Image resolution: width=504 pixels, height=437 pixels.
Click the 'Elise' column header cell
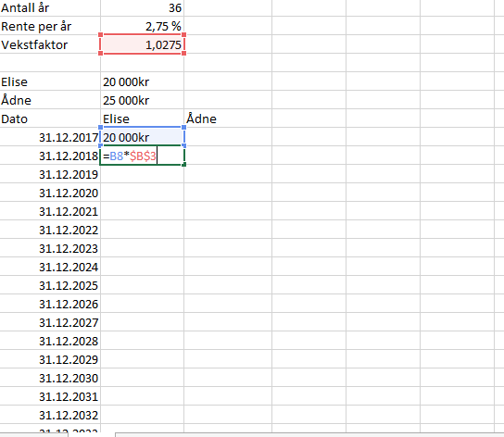click(142, 119)
